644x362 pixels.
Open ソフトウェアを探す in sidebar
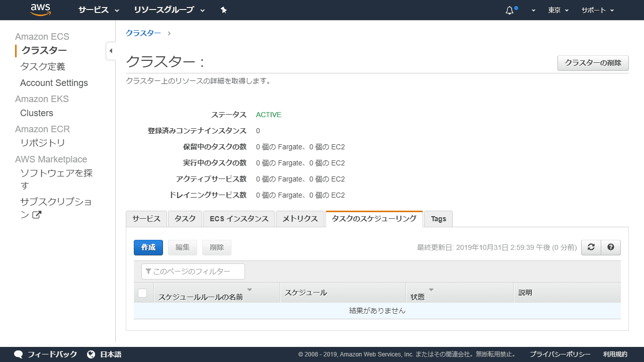click(x=56, y=179)
